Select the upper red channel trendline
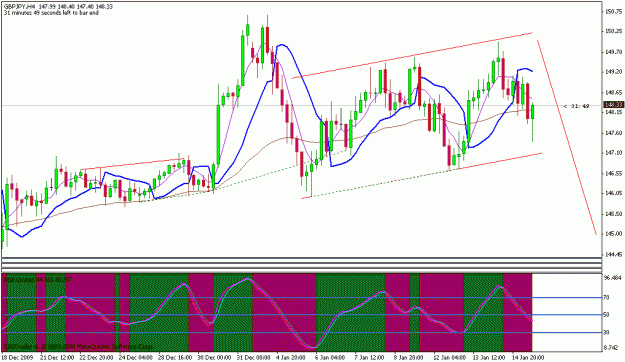This screenshot has height=362, width=625. point(412,55)
